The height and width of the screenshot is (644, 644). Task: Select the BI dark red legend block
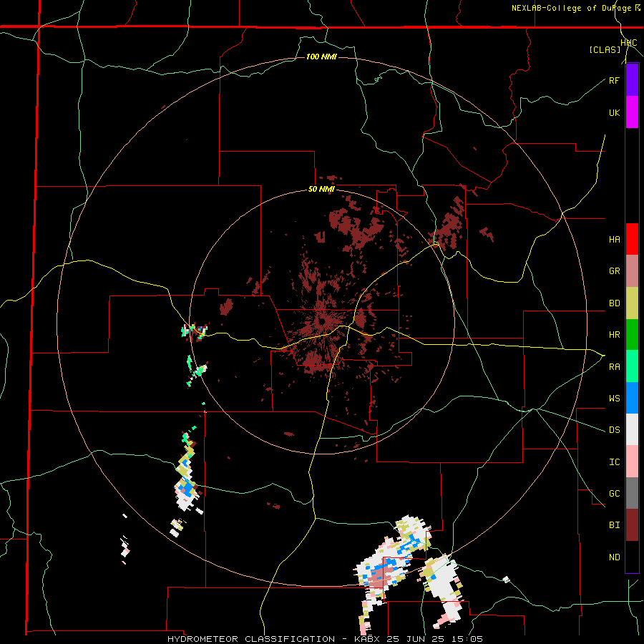[x=632, y=525]
